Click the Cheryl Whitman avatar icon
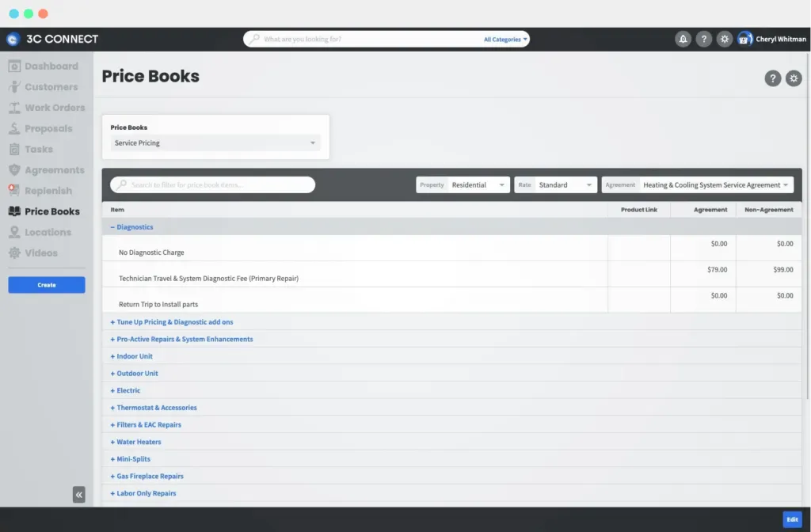This screenshot has height=532, width=811. click(744, 40)
